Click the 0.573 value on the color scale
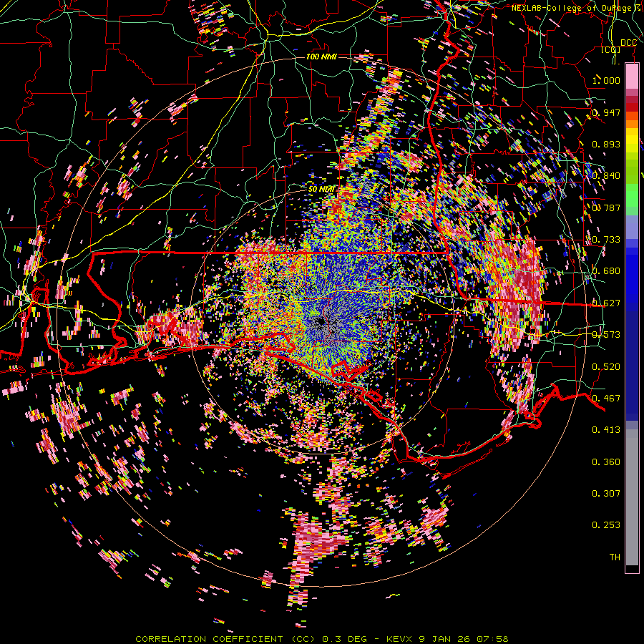644x644 pixels. [606, 335]
